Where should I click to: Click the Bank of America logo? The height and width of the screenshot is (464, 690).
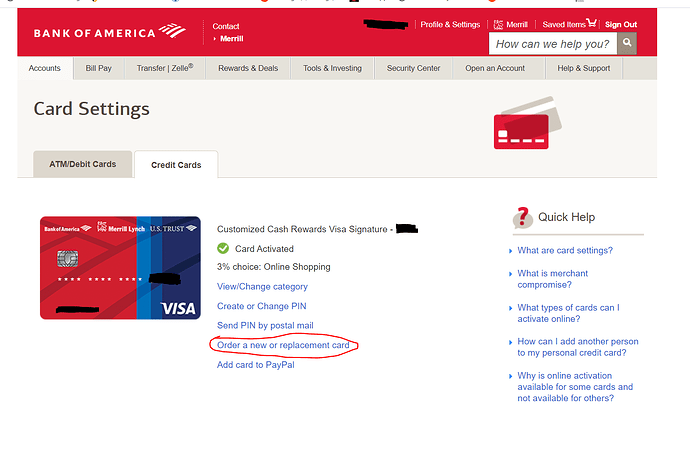(108, 33)
